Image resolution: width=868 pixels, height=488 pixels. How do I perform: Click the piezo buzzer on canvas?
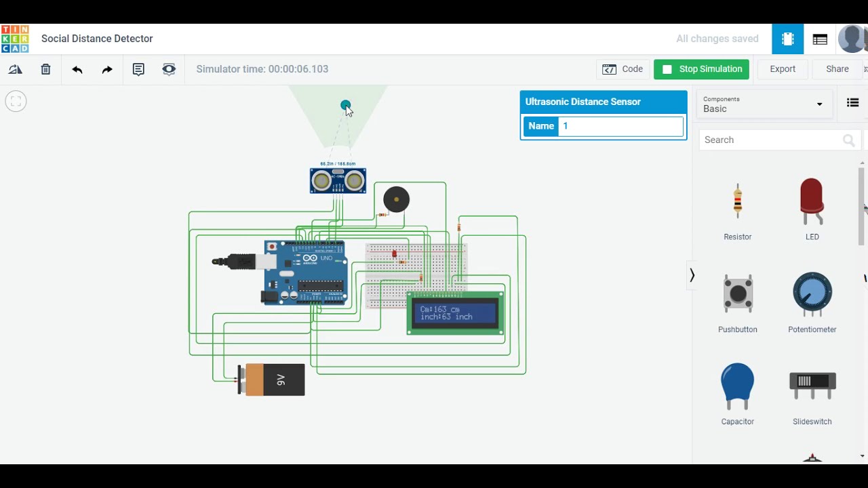click(x=396, y=199)
